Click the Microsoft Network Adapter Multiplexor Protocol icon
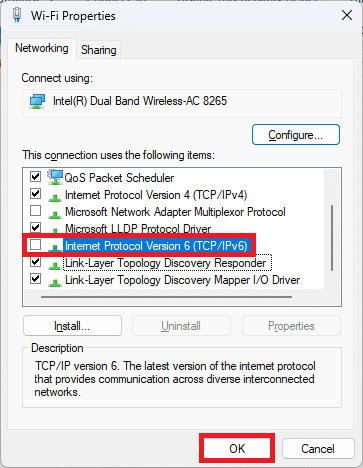 click(x=55, y=214)
